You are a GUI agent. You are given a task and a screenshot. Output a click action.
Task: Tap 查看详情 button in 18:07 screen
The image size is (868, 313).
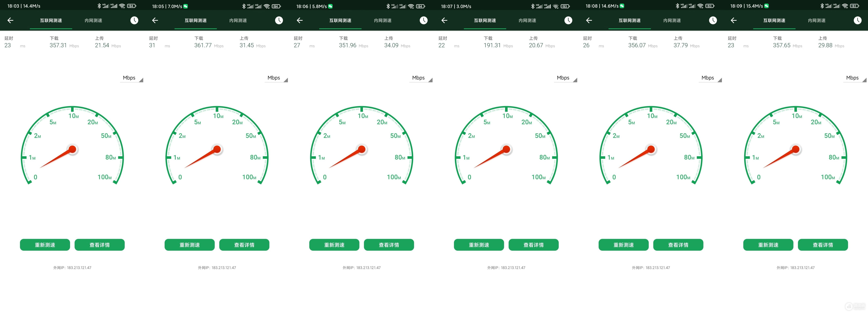(x=533, y=245)
